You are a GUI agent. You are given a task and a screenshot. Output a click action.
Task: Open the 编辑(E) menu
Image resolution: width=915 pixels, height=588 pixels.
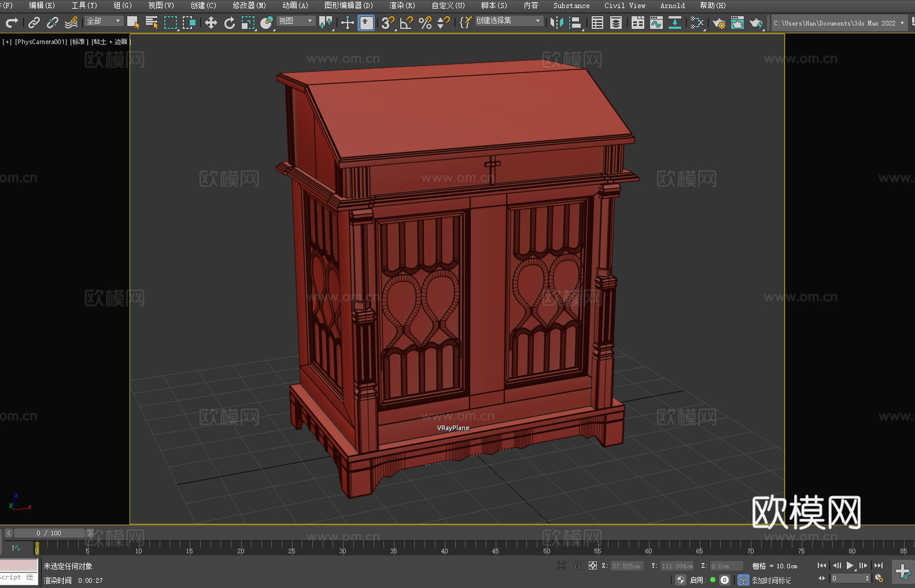click(x=42, y=5)
